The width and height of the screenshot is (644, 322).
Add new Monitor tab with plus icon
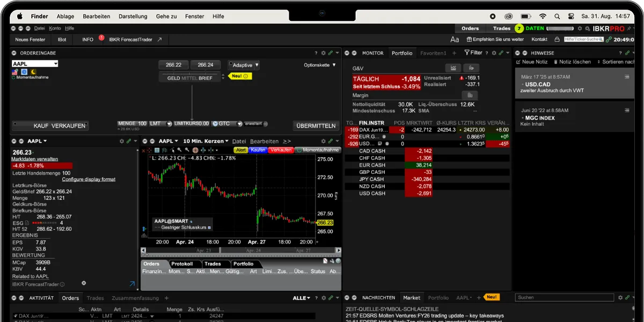[454, 53]
